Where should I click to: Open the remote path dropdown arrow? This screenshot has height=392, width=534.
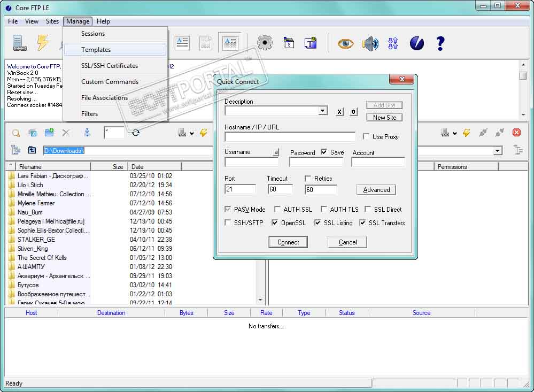[498, 151]
